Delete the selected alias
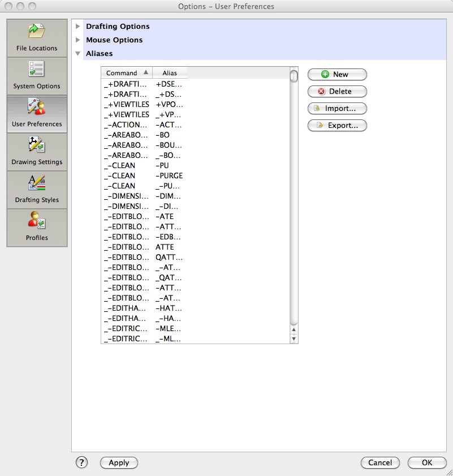453x476 pixels. pyautogui.click(x=337, y=91)
